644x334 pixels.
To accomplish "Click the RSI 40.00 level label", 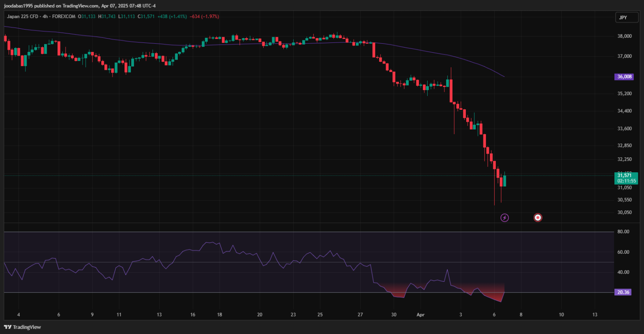I will [x=623, y=272].
